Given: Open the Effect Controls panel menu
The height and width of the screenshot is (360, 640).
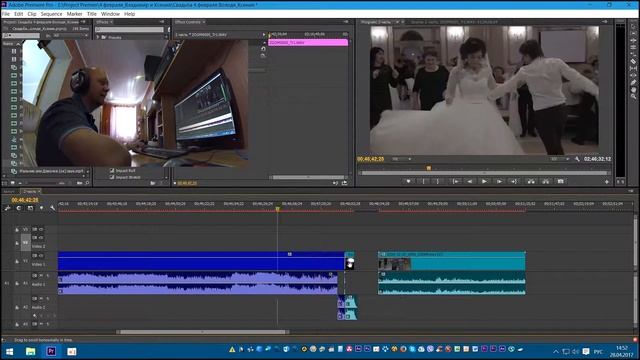Looking at the screenshot, I should pyautogui.click(x=346, y=22).
